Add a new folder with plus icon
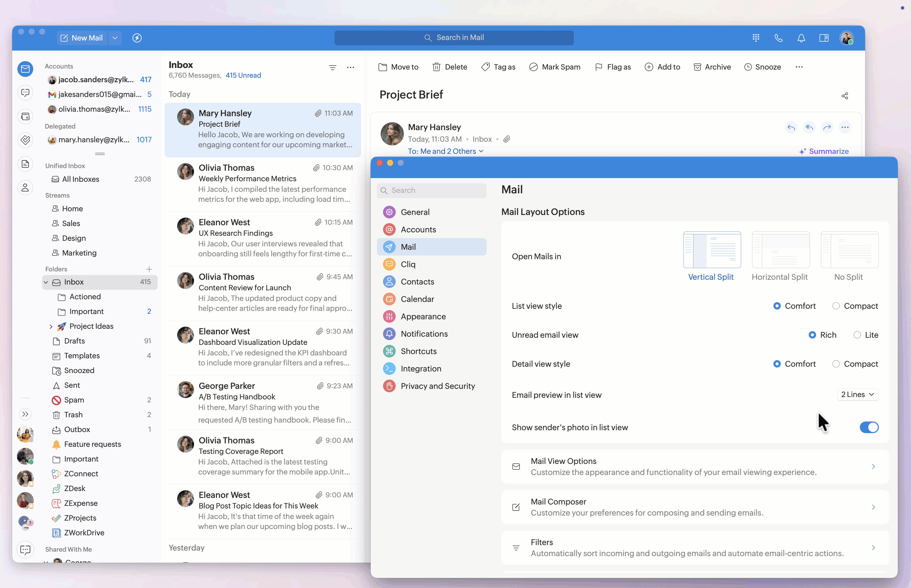Image resolution: width=911 pixels, height=588 pixels. pos(149,269)
